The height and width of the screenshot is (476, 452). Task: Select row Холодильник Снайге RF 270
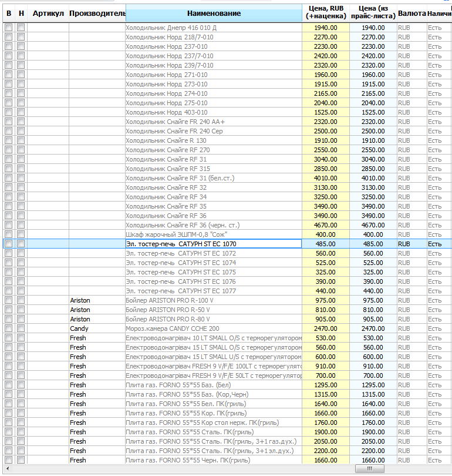pos(227,150)
